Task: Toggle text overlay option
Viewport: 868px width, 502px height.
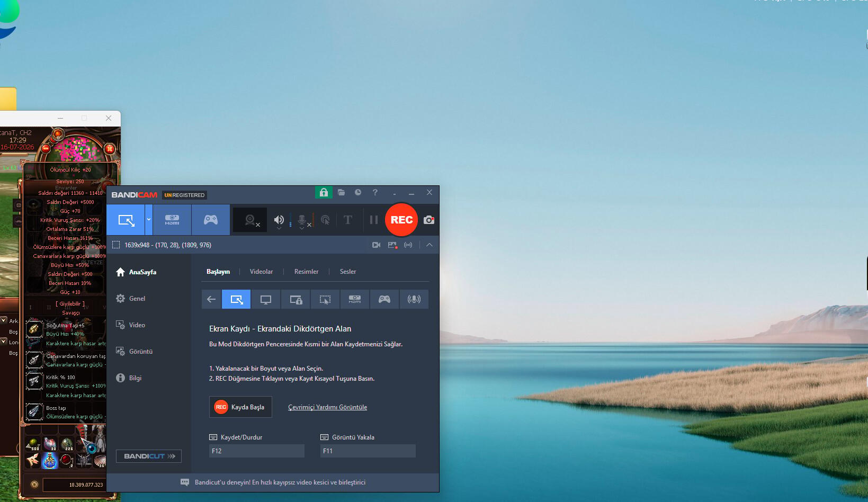Action: [x=348, y=220]
